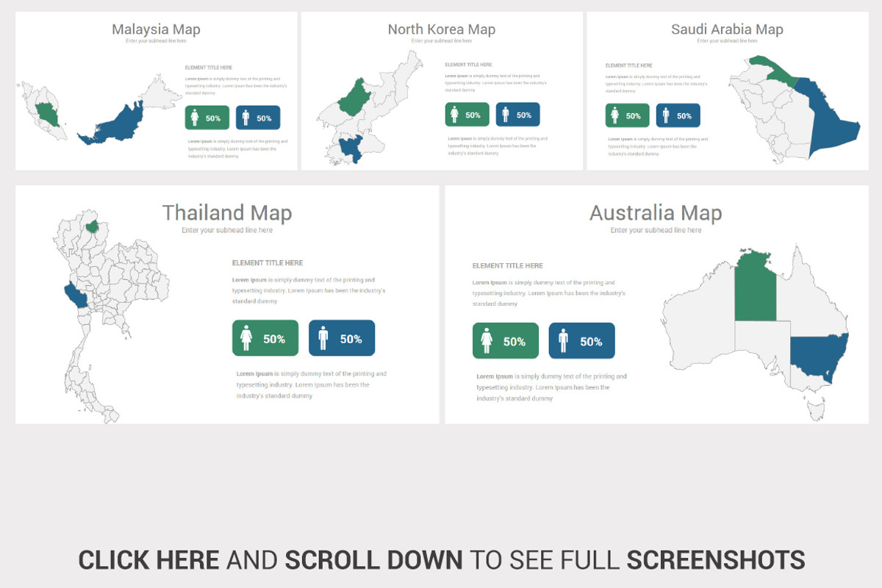Click green 50% value on Thailand slide

tap(274, 339)
